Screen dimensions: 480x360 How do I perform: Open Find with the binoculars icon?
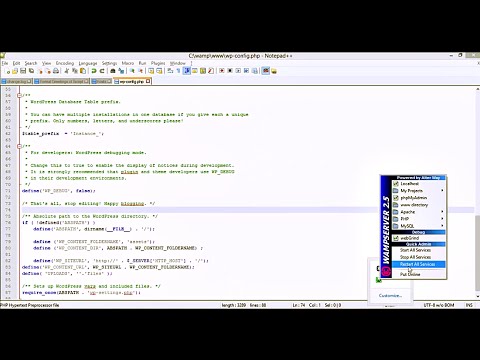[113, 71]
